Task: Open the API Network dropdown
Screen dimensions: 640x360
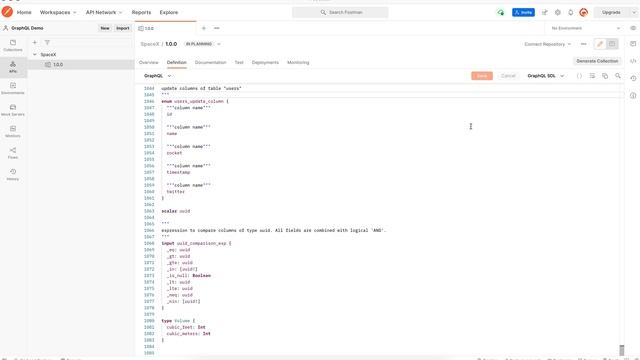Action: (x=104, y=12)
